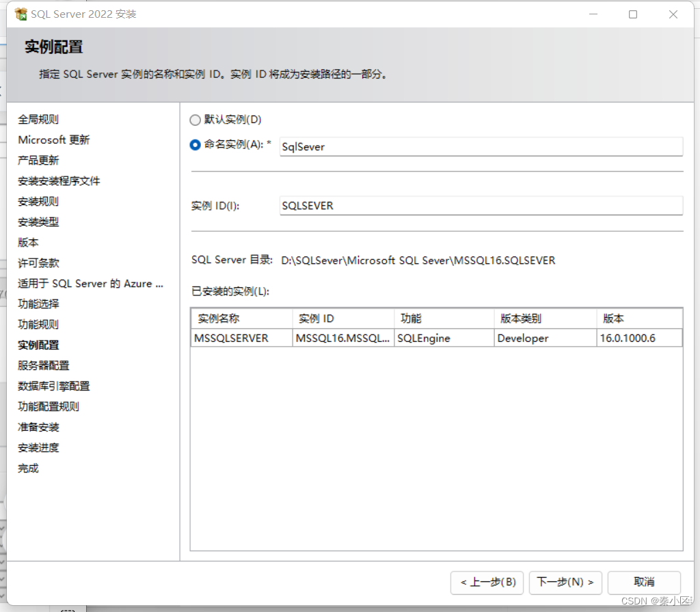Image resolution: width=700 pixels, height=612 pixels.
Task: Select the 命名实例(A) radio button
Action: [195, 145]
